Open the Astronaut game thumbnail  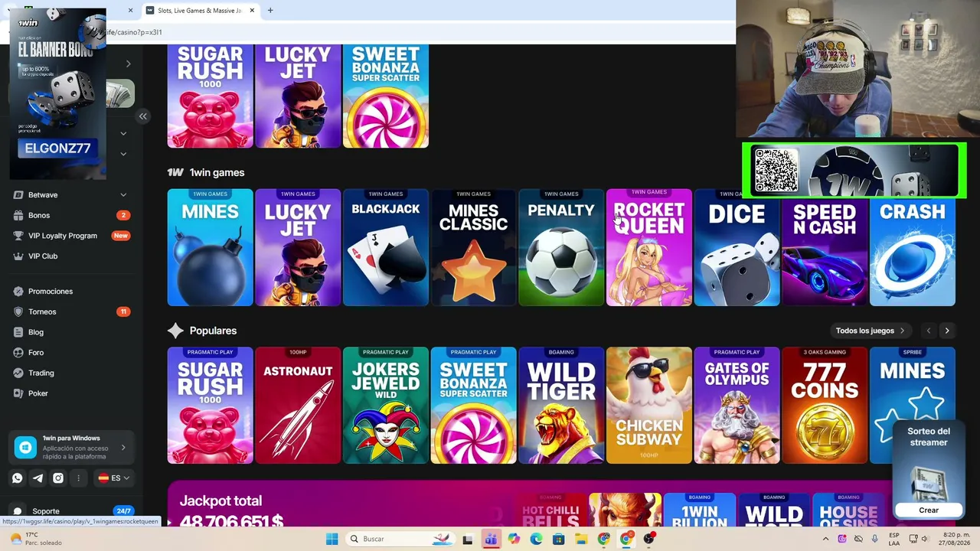pos(298,406)
